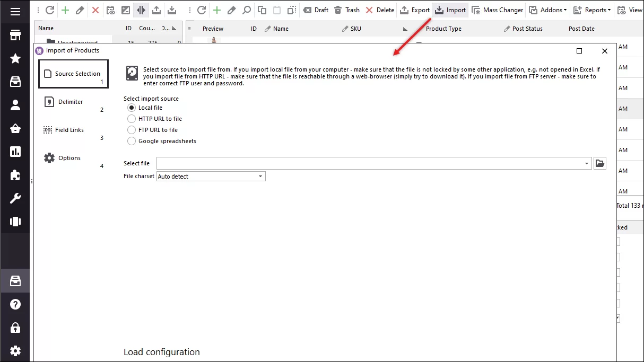Click the wrench Tools icon in the sidebar
This screenshot has width=644, height=362.
15,198
